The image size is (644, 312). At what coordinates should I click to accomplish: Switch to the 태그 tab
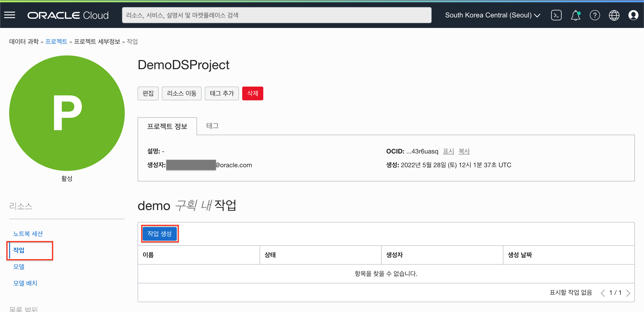212,126
